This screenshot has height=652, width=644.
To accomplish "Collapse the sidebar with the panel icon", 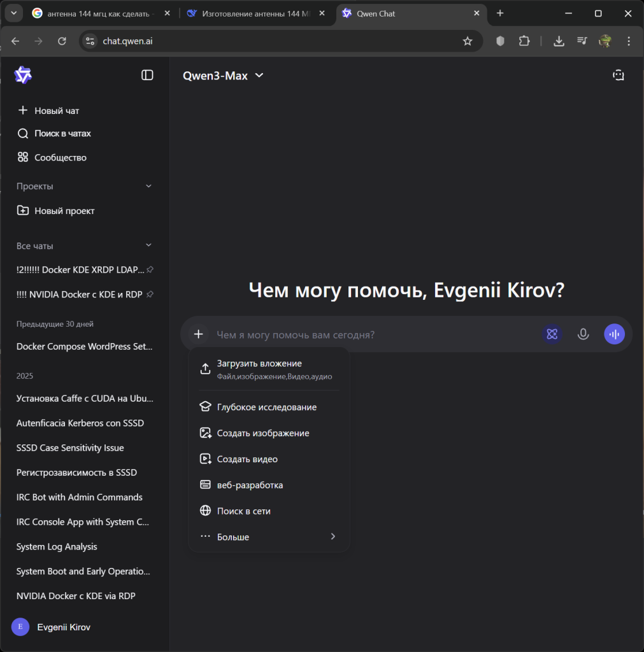I will coord(147,75).
